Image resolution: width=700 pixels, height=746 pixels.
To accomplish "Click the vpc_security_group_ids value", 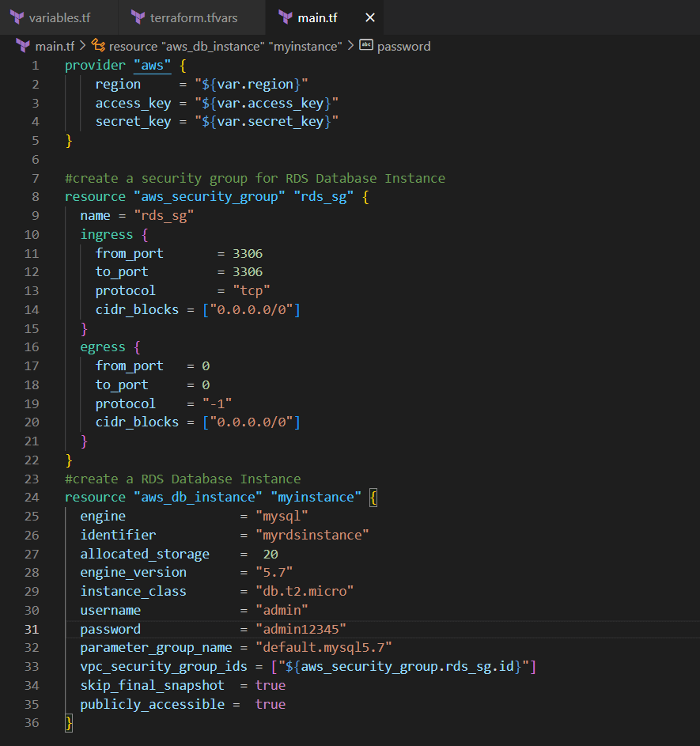I will tap(403, 667).
